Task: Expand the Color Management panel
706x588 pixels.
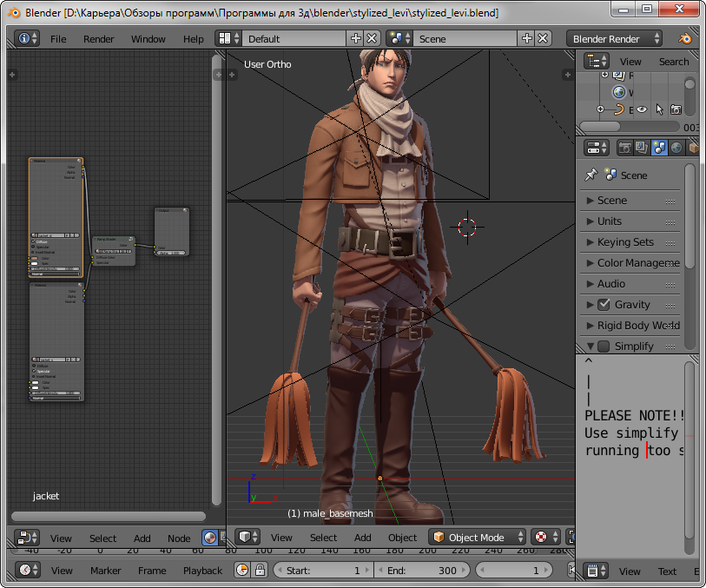Action: coord(630,262)
